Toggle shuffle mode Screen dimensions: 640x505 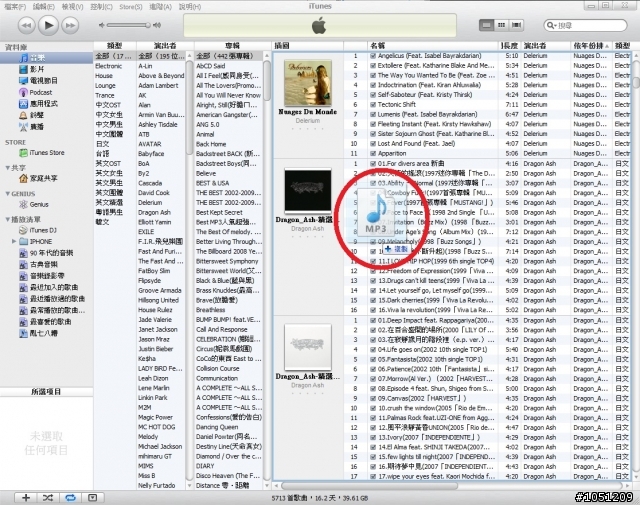tap(48, 498)
